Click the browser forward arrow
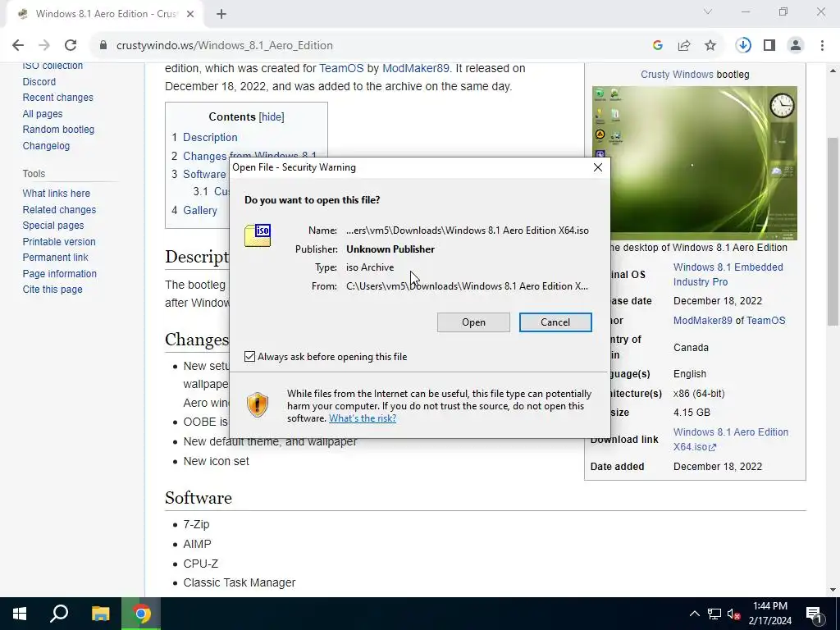Viewport: 840px width, 630px height. click(44, 46)
